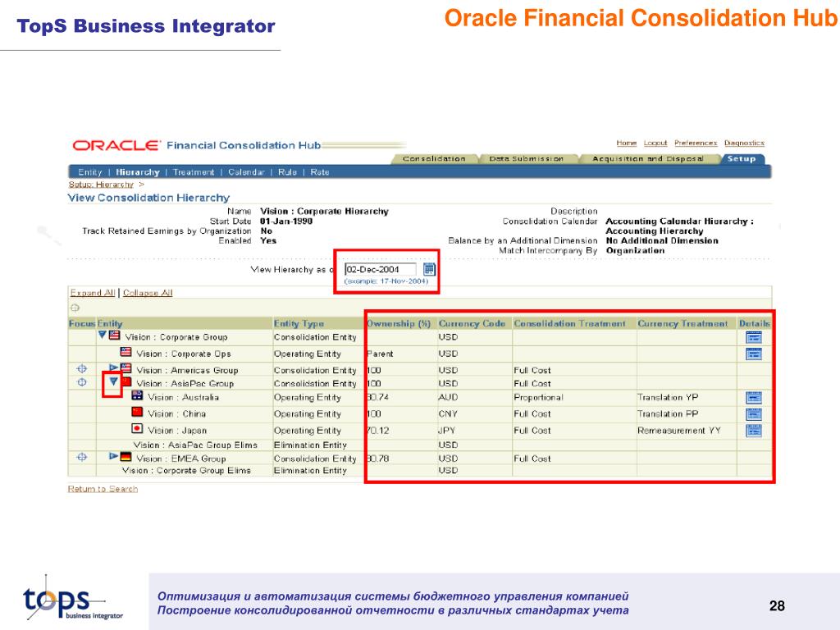Image resolution: width=840 pixels, height=630 pixels.
Task: Open the Acquisition and Disposal tab
Action: 648,158
